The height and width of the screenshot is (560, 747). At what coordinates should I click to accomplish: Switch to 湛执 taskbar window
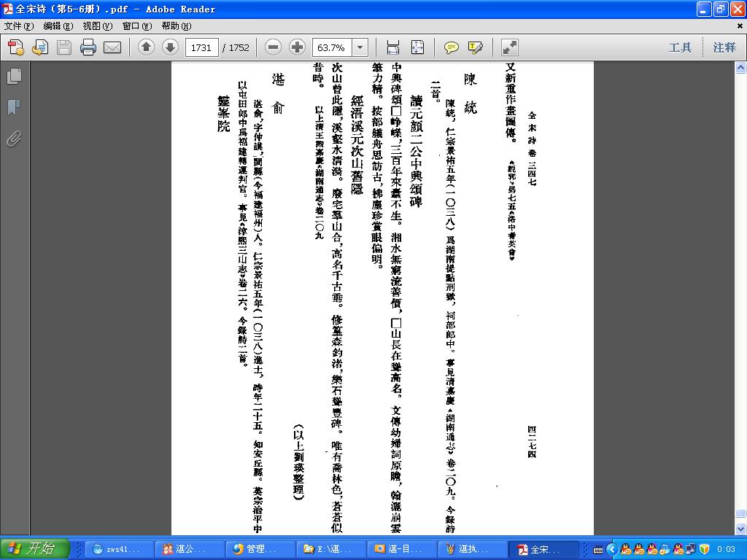click(x=472, y=549)
